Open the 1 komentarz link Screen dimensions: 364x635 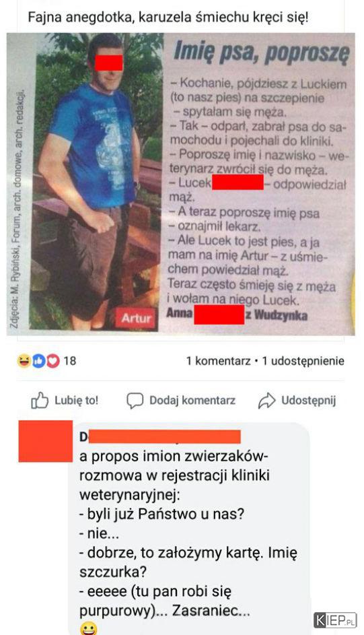pos(219,361)
